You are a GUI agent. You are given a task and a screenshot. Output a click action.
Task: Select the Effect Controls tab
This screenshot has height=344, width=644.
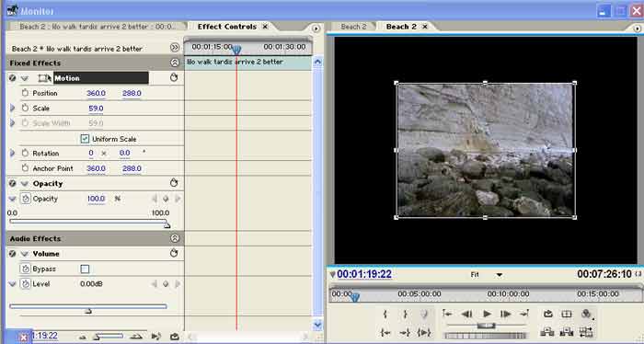(226, 27)
